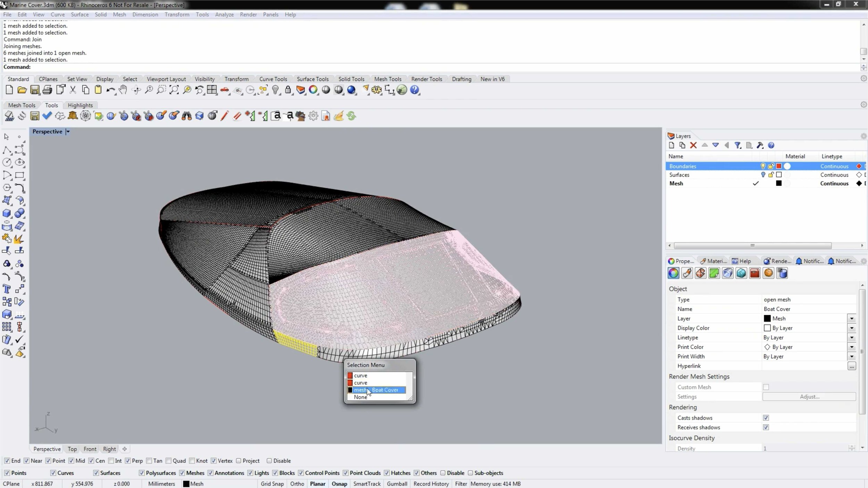Open the Print Color dropdown
The width and height of the screenshot is (868, 488).
851,347
